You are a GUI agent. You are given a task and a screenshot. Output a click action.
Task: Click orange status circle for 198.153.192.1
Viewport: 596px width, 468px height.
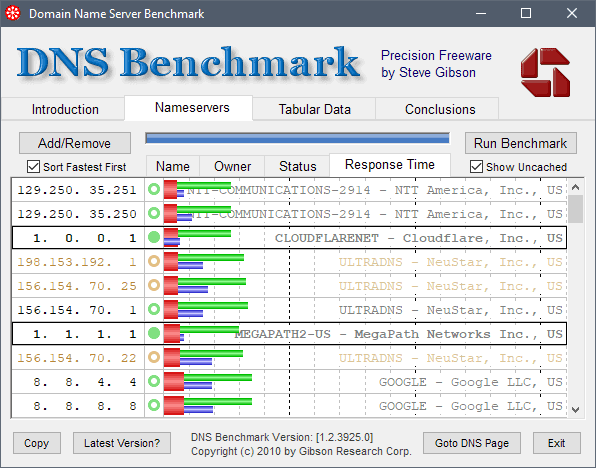click(x=154, y=261)
